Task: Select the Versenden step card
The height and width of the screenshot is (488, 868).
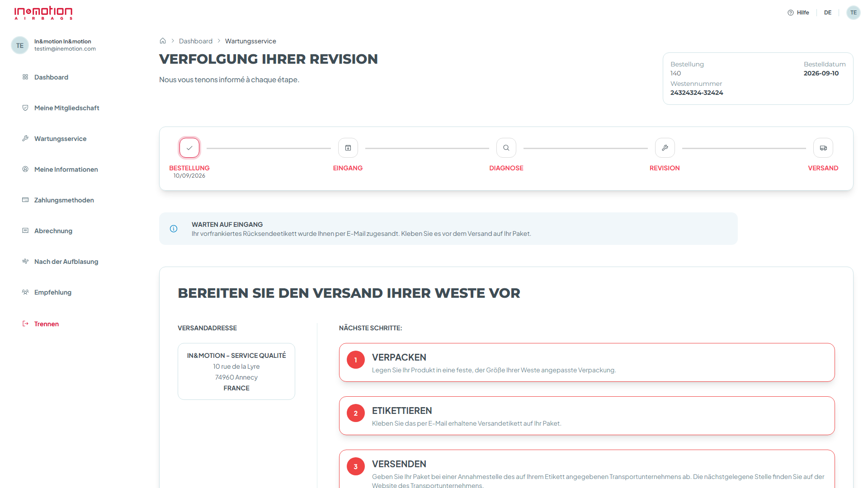Action: pyautogui.click(x=587, y=469)
